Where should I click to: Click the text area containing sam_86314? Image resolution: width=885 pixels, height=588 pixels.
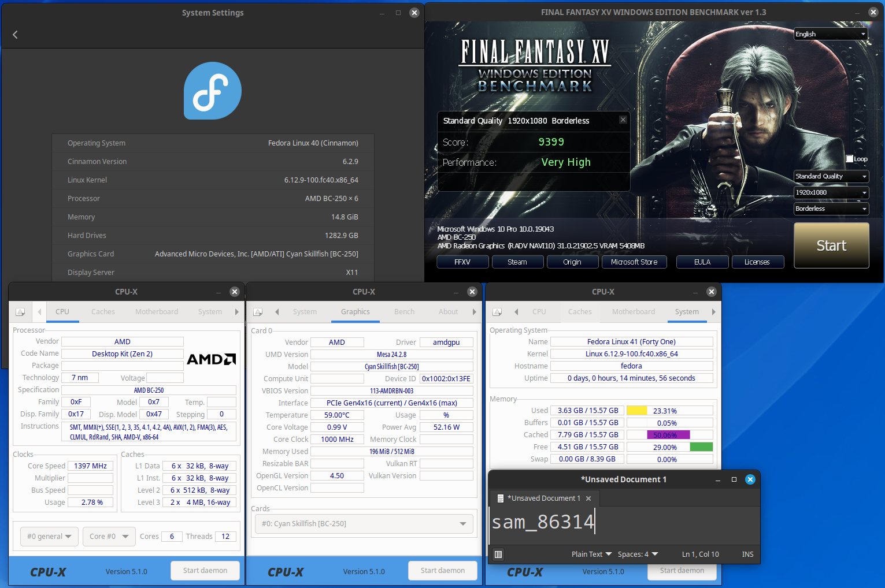tap(624, 526)
